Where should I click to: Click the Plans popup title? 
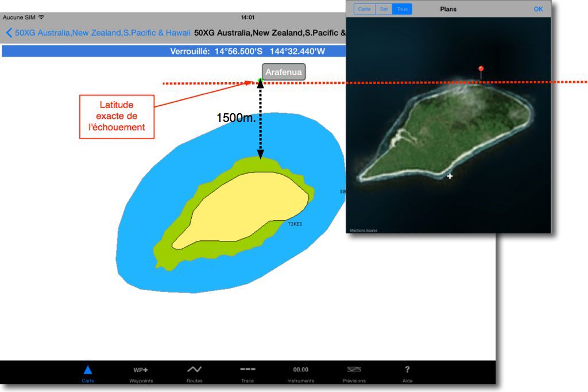tap(448, 9)
